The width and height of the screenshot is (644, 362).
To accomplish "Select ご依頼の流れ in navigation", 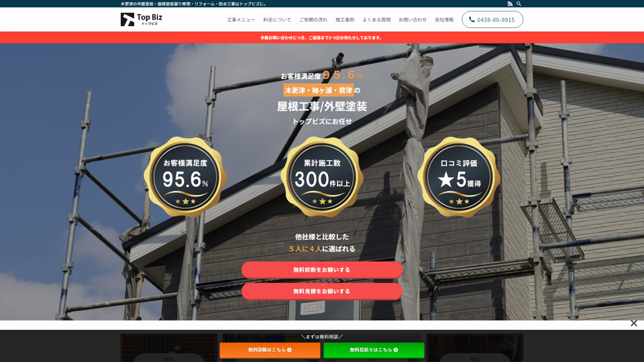I will point(313,19).
